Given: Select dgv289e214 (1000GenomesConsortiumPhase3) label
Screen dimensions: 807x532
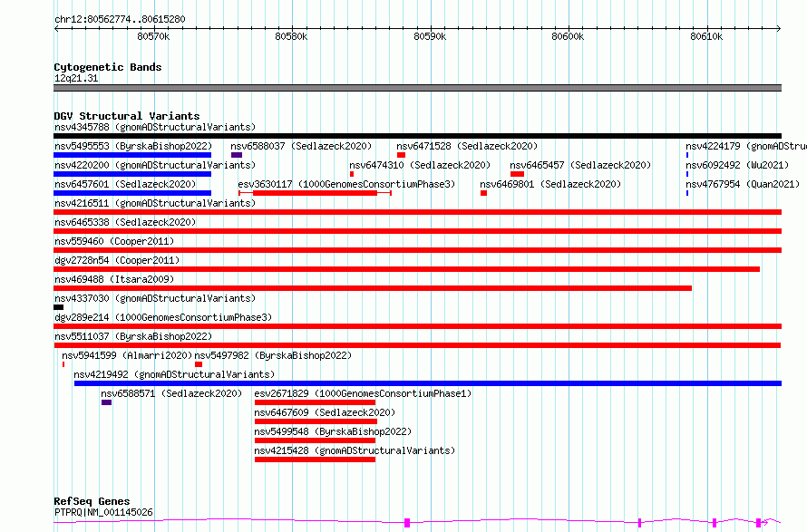Looking at the screenshot, I should click(163, 317).
